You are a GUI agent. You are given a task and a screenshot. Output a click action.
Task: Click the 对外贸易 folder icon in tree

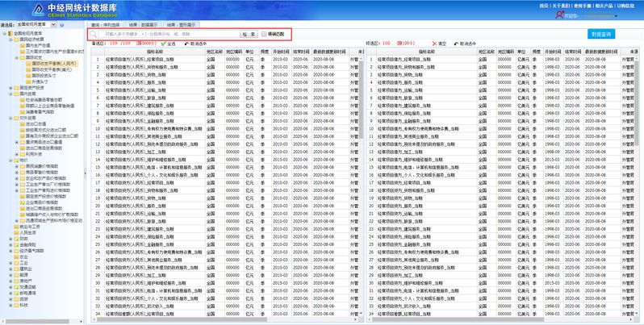(16, 118)
